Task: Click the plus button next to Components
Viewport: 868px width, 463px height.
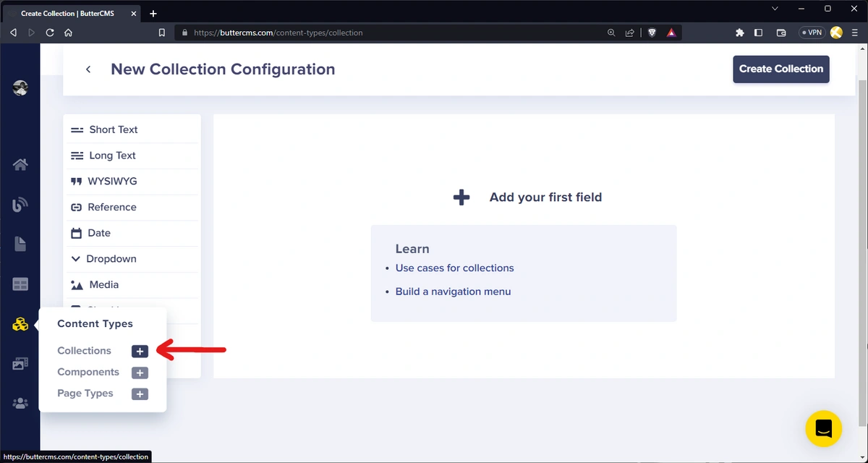Action: click(140, 373)
